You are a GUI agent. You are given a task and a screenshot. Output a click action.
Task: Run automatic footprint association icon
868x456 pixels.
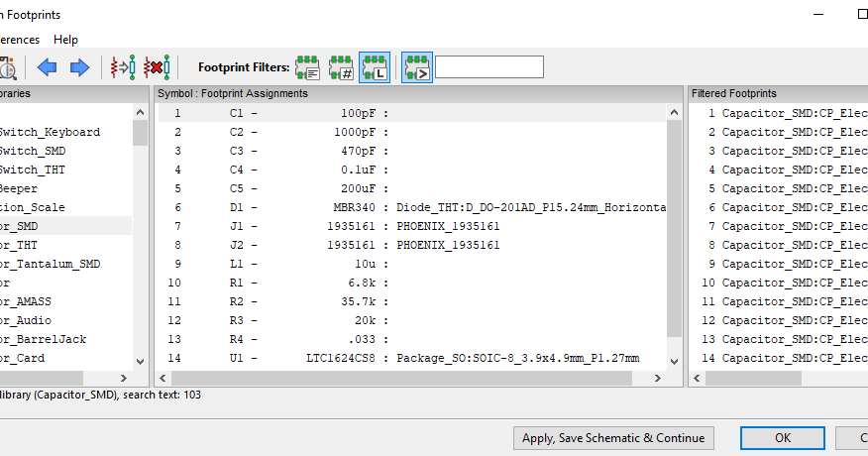pyautogui.click(x=123, y=67)
